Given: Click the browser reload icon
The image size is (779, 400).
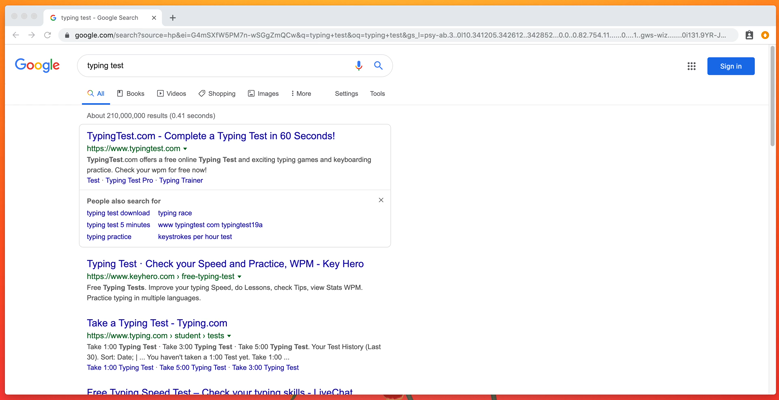Looking at the screenshot, I should [x=47, y=35].
